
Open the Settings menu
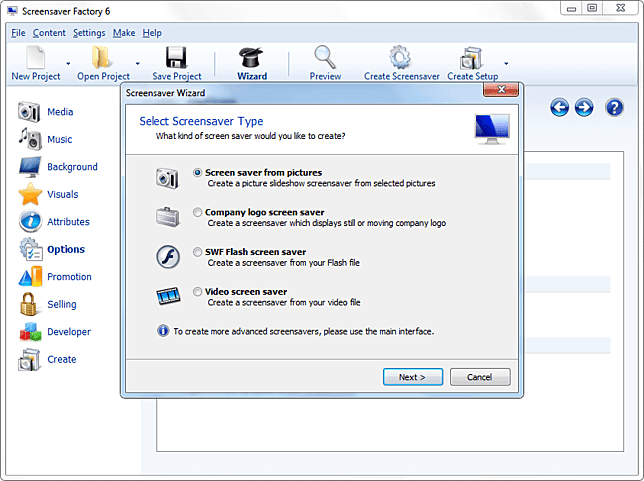pyautogui.click(x=89, y=33)
